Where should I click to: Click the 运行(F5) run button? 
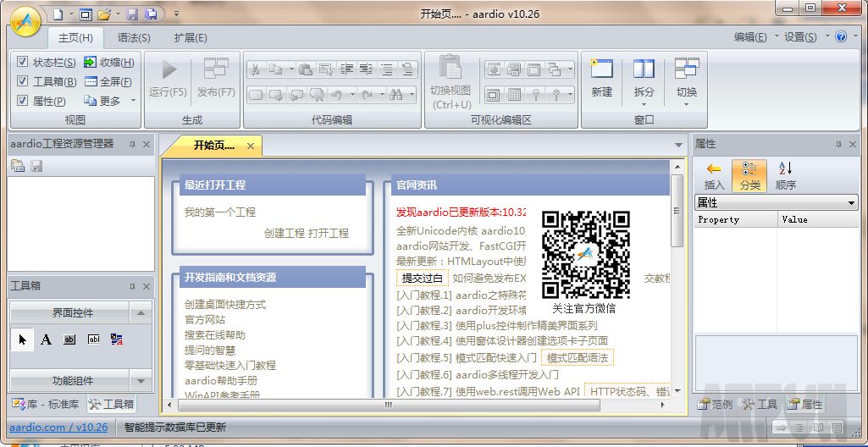click(x=168, y=78)
